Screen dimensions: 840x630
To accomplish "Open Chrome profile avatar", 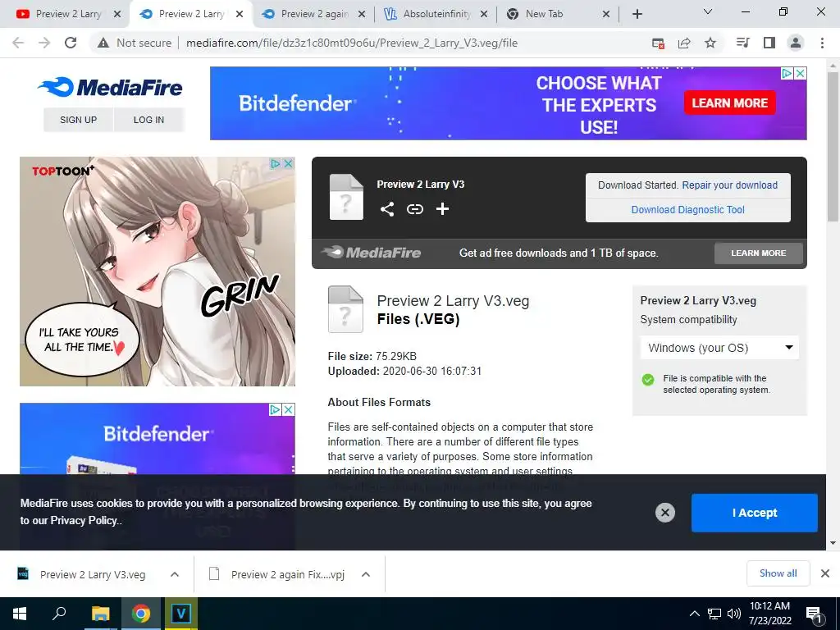I will pos(796,43).
